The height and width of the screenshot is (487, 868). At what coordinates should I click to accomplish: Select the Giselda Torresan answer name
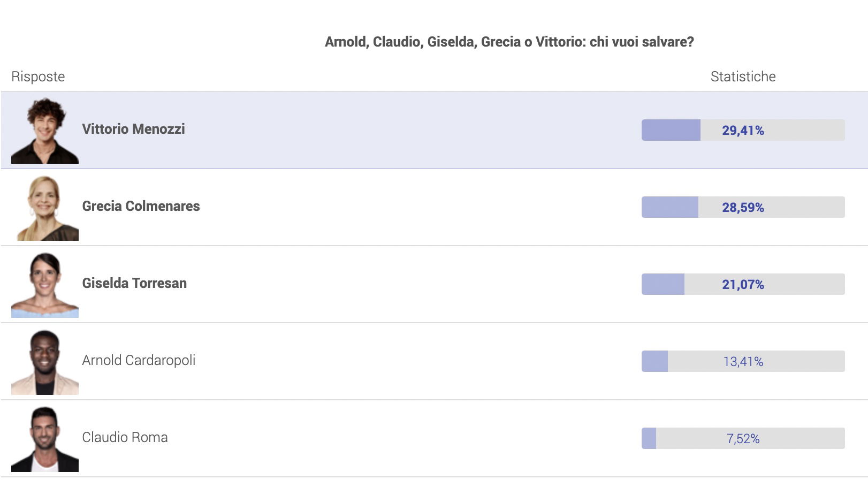click(134, 283)
